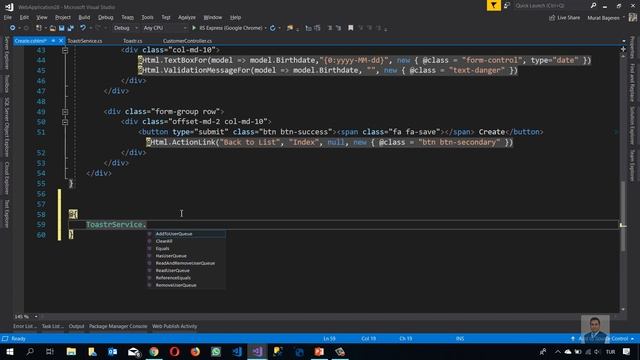Image resolution: width=640 pixels, height=360 pixels.
Task: Open the File menu
Action: tap(8, 18)
